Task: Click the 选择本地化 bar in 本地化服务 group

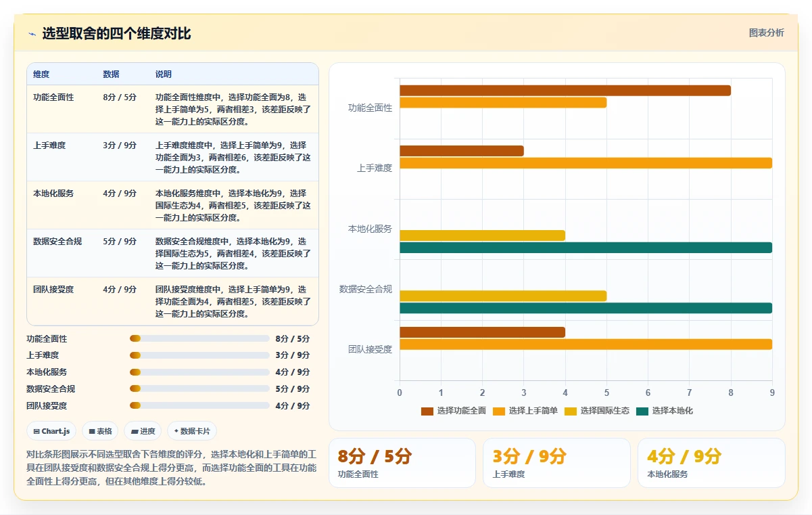Action: pyautogui.click(x=586, y=248)
